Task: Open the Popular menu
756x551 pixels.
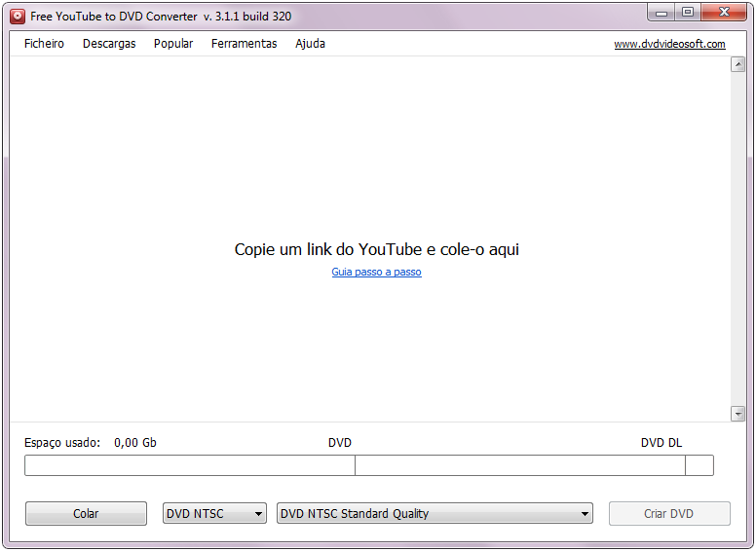Action: coord(173,44)
